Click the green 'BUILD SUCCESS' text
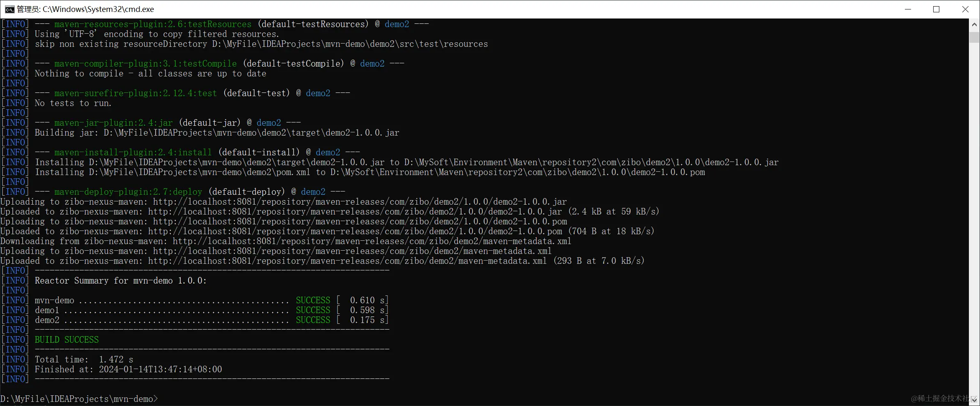This screenshot has width=980, height=406. (67, 340)
